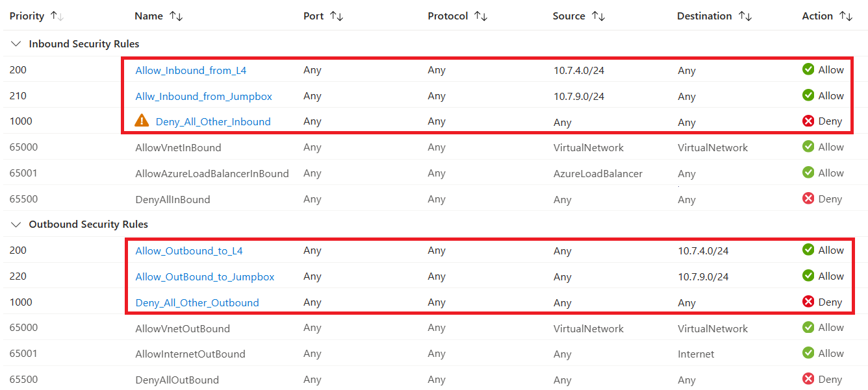Click red Deny icon for Deny_All_Other_Outbound
Image resolution: width=868 pixels, height=390 pixels.
(x=808, y=302)
